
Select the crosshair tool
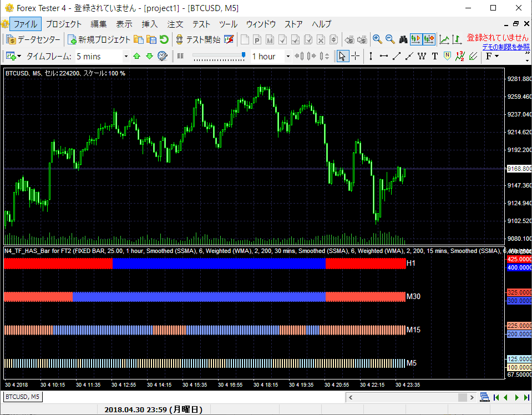356,55
